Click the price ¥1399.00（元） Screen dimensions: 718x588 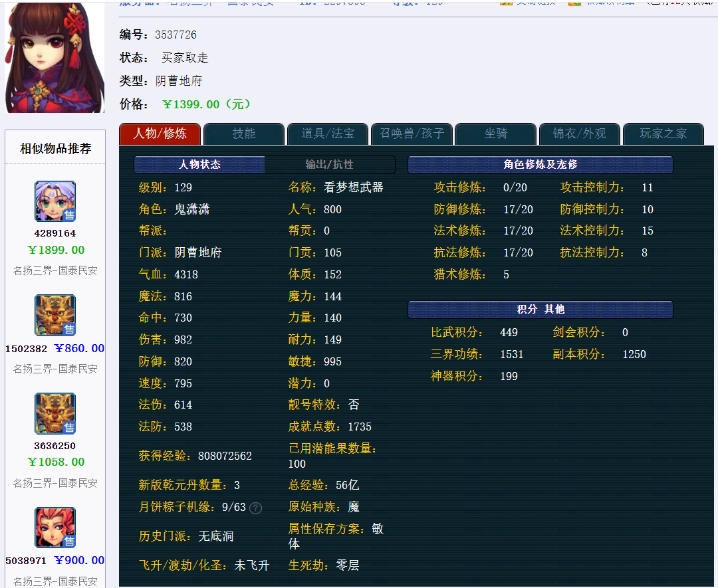tap(207, 104)
